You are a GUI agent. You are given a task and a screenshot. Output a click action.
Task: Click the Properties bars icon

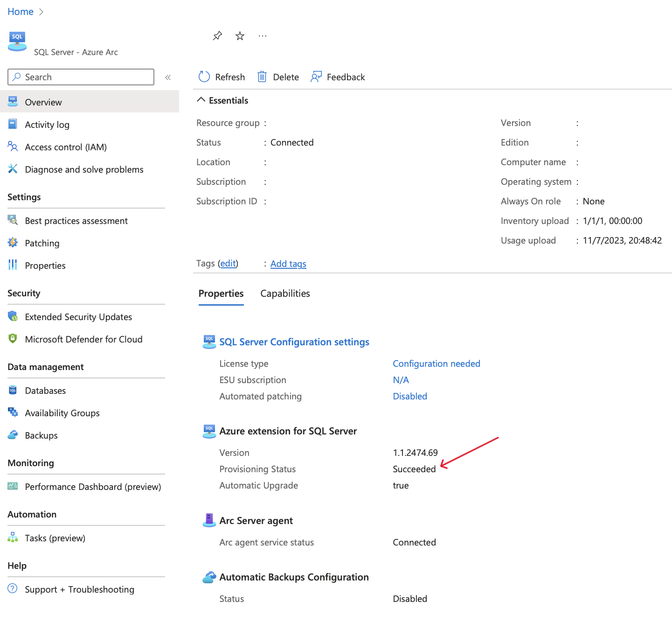pos(13,265)
